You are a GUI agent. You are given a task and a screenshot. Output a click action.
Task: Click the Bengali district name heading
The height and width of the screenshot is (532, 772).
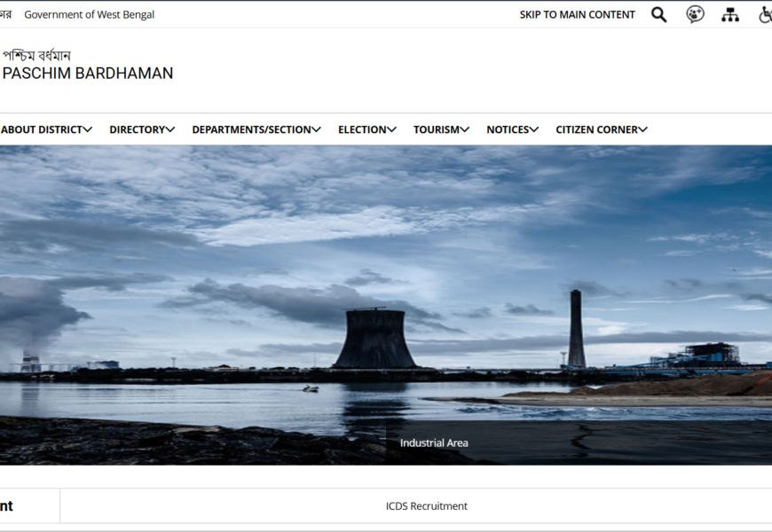(x=36, y=56)
